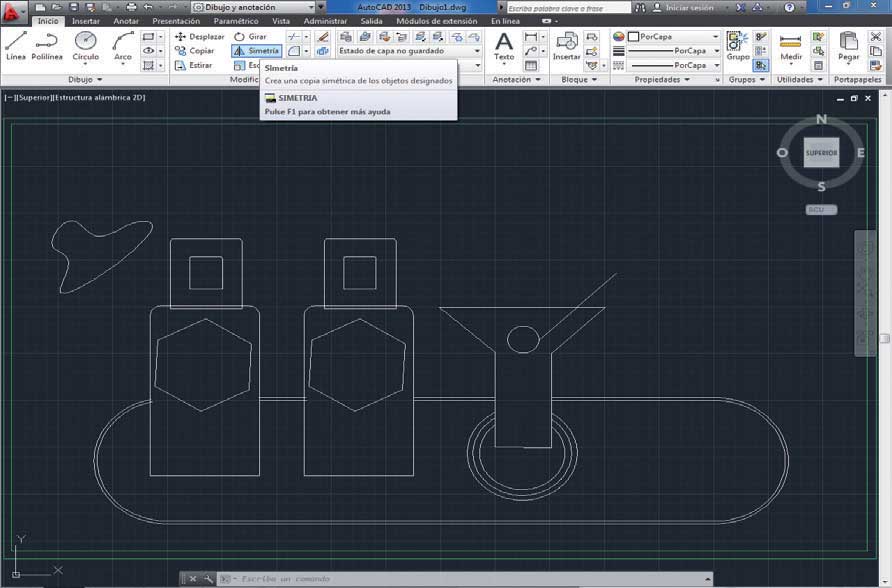
Task: Toggle the UCS button under the ViewCube
Action: tap(821, 209)
